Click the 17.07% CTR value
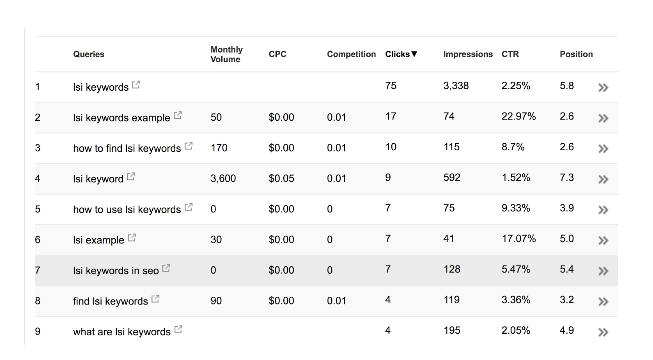The image size is (653, 360). coord(518,239)
